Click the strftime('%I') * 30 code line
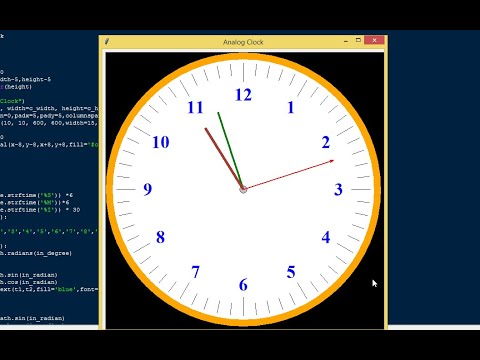480x360 pixels. tap(40, 210)
